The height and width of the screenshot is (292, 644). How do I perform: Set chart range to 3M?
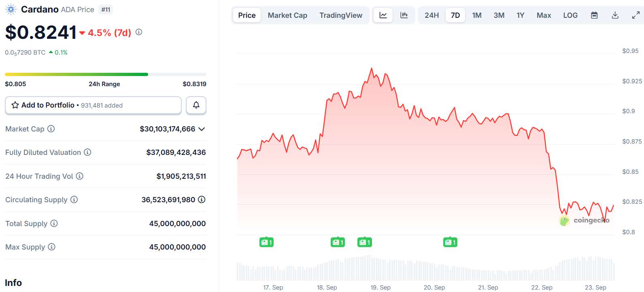click(499, 15)
